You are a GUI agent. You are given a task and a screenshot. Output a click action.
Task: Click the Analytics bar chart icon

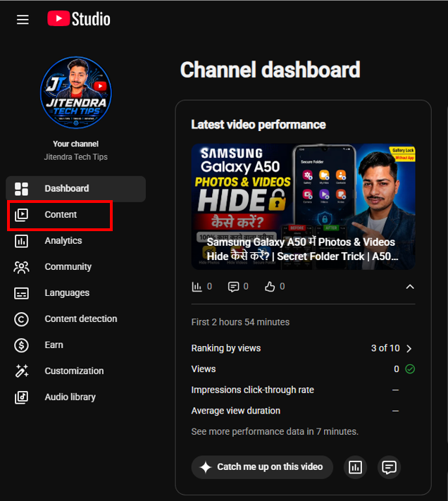(21, 241)
